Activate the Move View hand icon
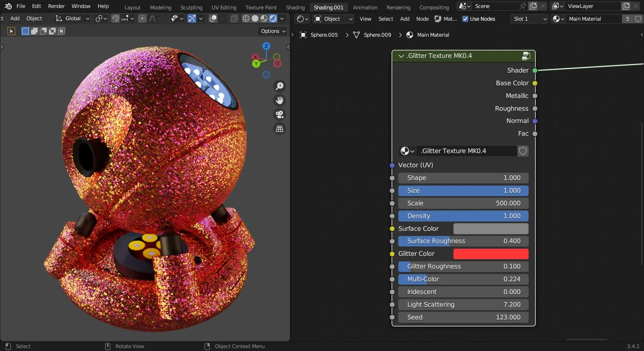Screen dimensions: 644x351 (x=280, y=100)
